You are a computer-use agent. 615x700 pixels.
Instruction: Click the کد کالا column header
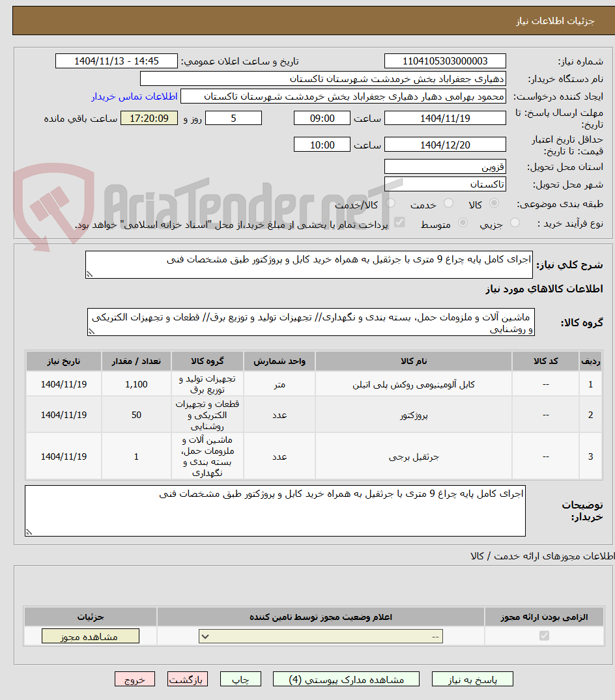(545, 361)
